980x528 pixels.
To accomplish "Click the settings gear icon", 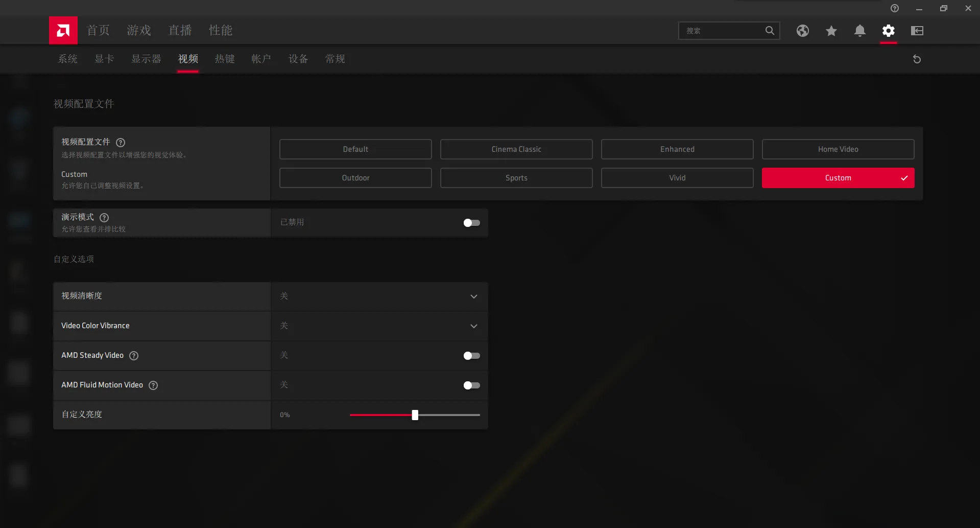I will [x=888, y=31].
